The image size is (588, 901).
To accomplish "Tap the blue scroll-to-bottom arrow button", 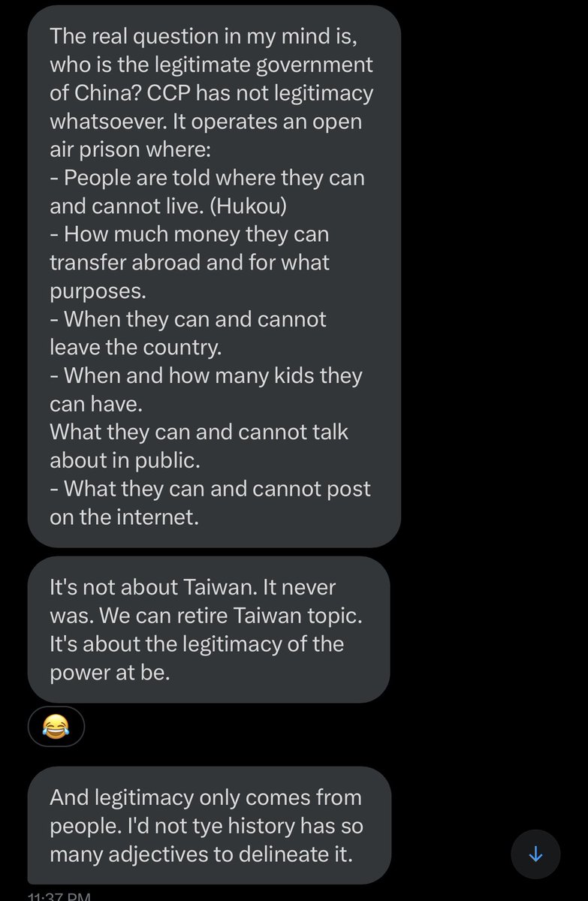I will 535,854.
